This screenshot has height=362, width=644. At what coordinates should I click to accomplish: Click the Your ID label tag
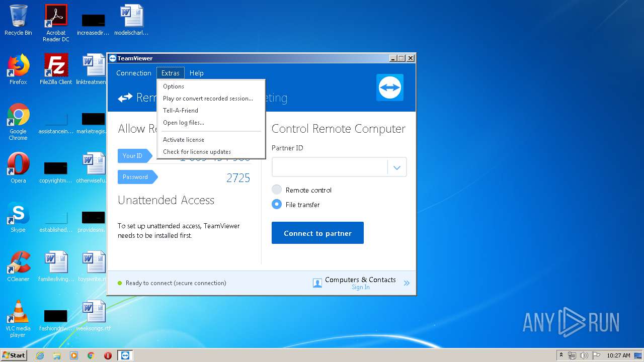coord(134,156)
